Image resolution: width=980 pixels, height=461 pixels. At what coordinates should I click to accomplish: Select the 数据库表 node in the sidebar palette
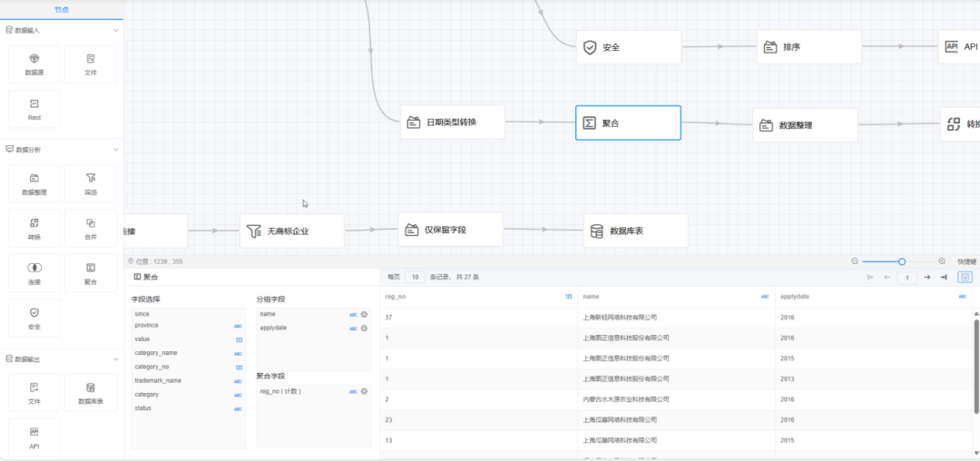coord(91,393)
